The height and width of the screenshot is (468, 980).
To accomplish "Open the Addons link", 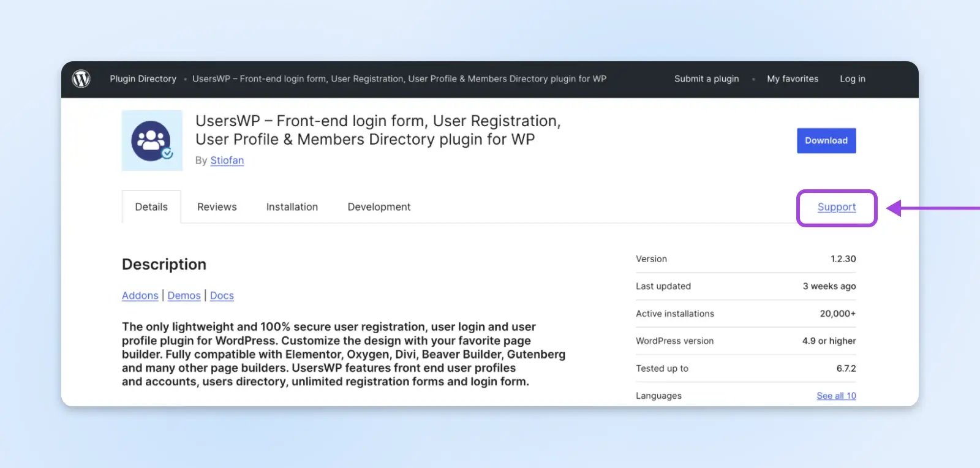I will click(140, 296).
